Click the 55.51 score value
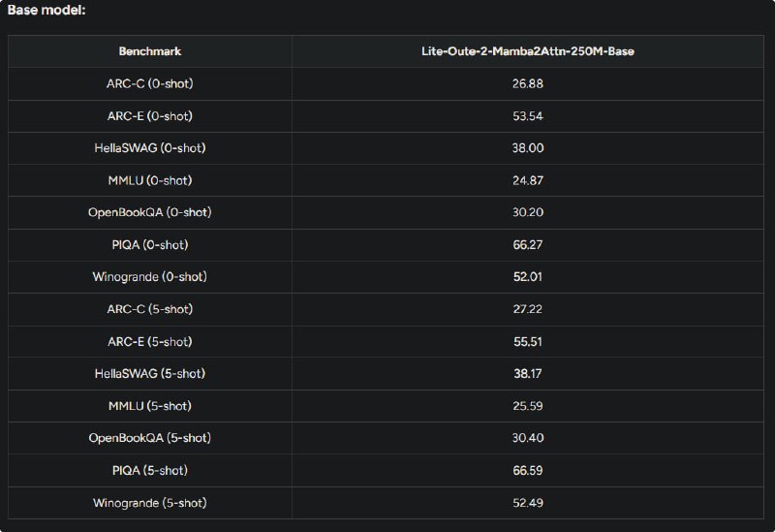 point(527,342)
